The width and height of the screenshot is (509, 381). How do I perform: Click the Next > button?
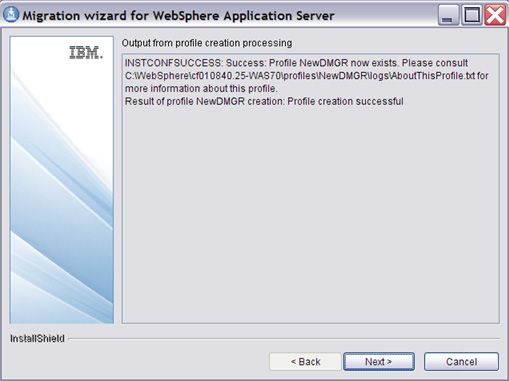(379, 362)
